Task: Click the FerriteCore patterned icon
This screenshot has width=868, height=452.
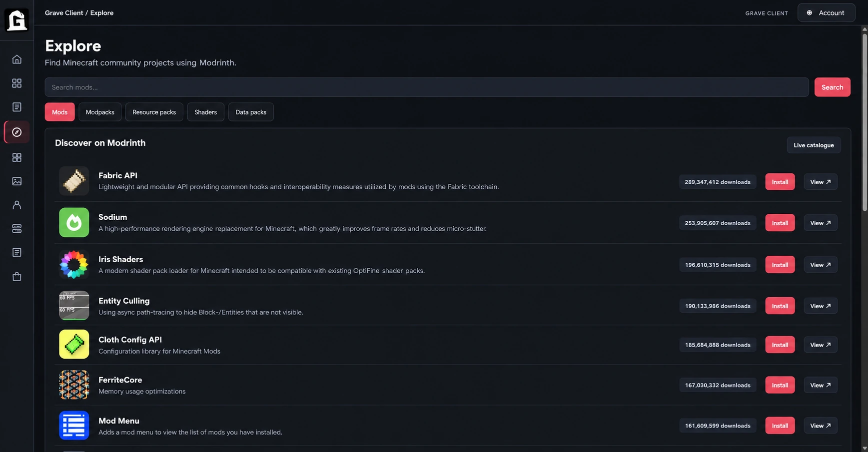Action: click(74, 385)
